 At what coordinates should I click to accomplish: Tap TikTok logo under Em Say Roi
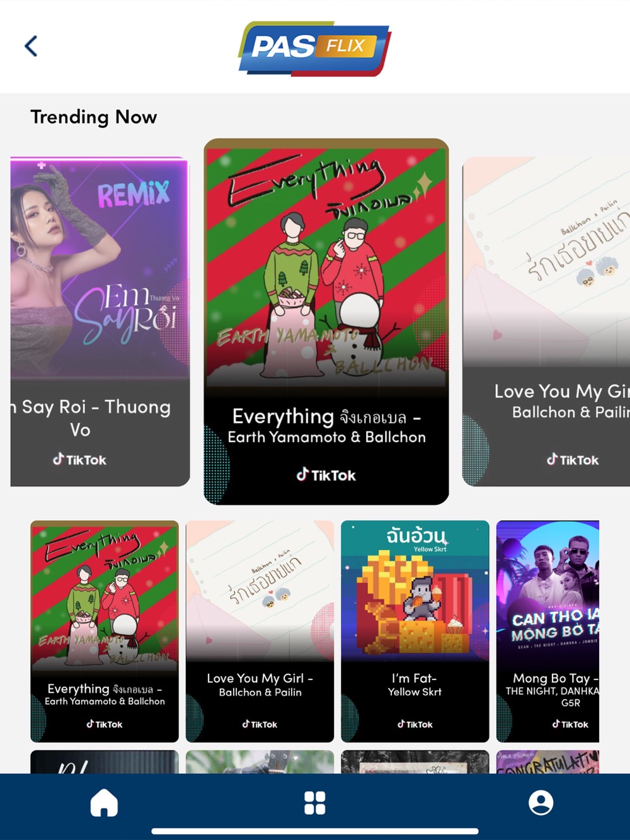click(x=79, y=460)
